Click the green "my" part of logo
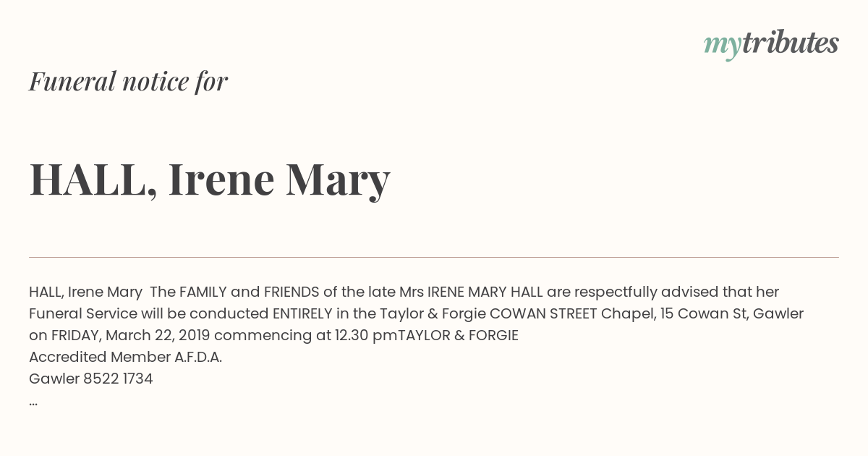Viewport: 868px width, 456px height. 722,46
